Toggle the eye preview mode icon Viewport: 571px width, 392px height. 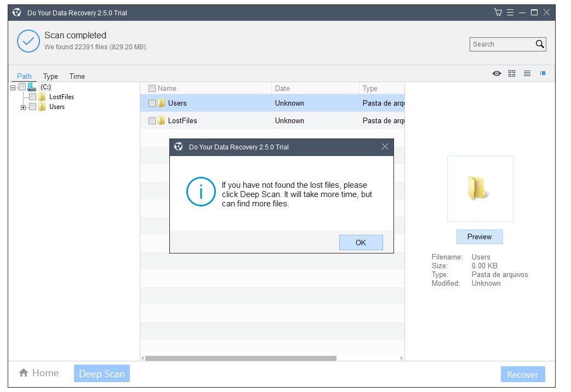click(496, 73)
